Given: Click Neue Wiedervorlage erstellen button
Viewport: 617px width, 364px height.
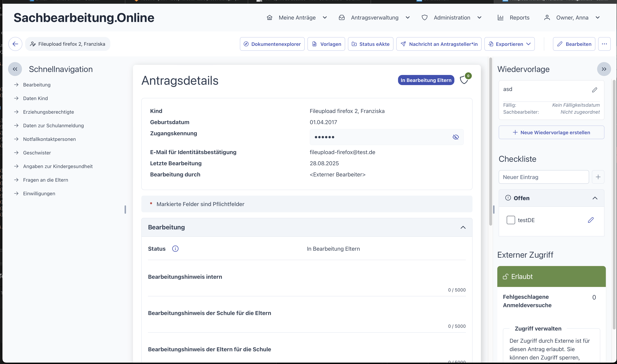Looking at the screenshot, I should click(x=551, y=132).
